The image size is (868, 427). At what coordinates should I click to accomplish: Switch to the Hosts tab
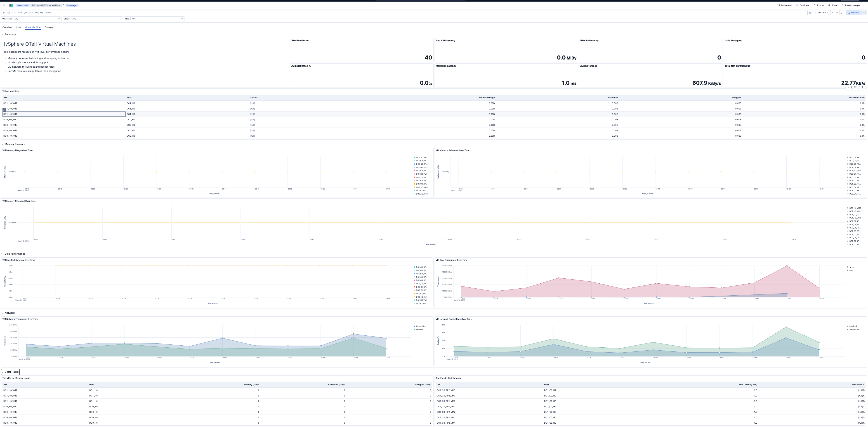click(18, 27)
